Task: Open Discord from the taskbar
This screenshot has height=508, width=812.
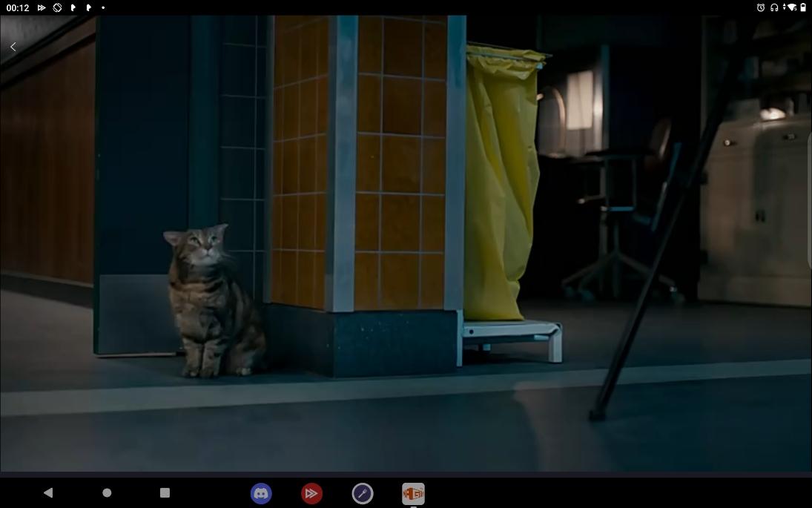Action: [x=261, y=493]
